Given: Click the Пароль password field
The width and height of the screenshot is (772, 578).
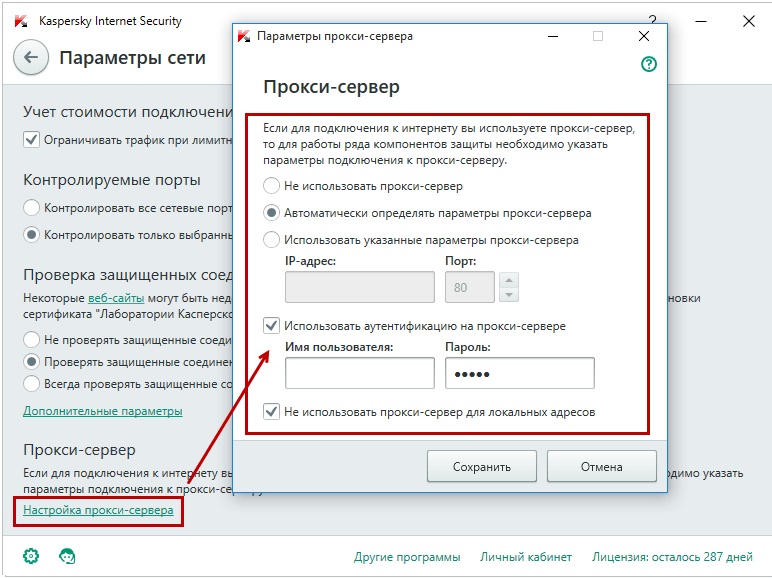Looking at the screenshot, I should pos(520,373).
